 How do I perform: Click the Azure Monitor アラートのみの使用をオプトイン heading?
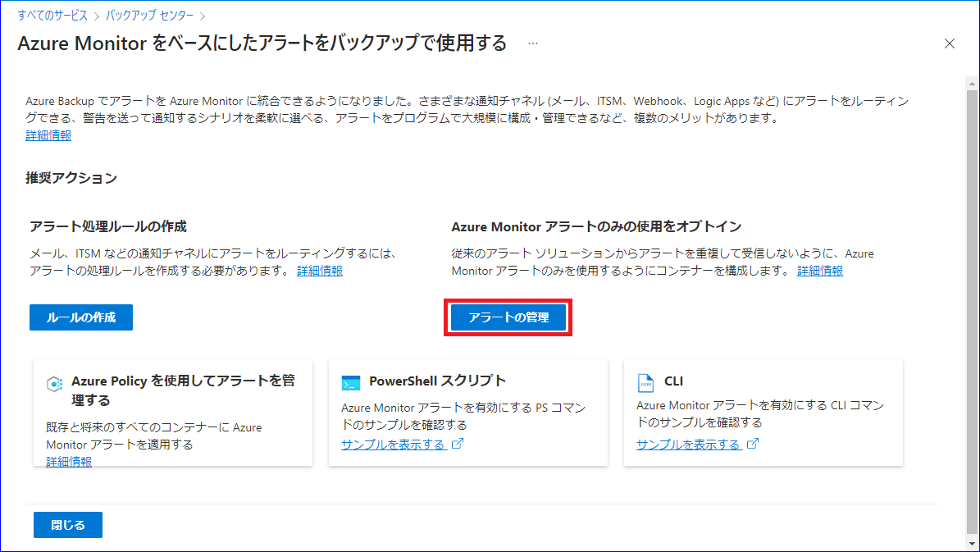click(x=596, y=226)
